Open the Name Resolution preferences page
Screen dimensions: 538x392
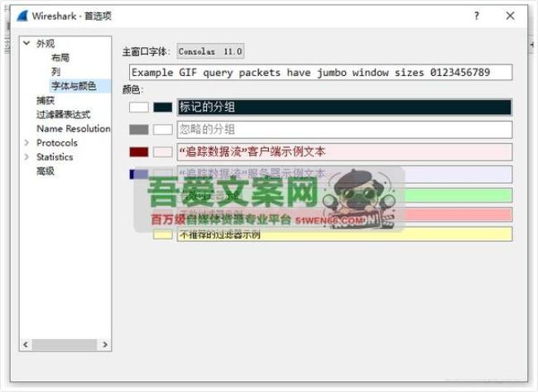pos(74,129)
